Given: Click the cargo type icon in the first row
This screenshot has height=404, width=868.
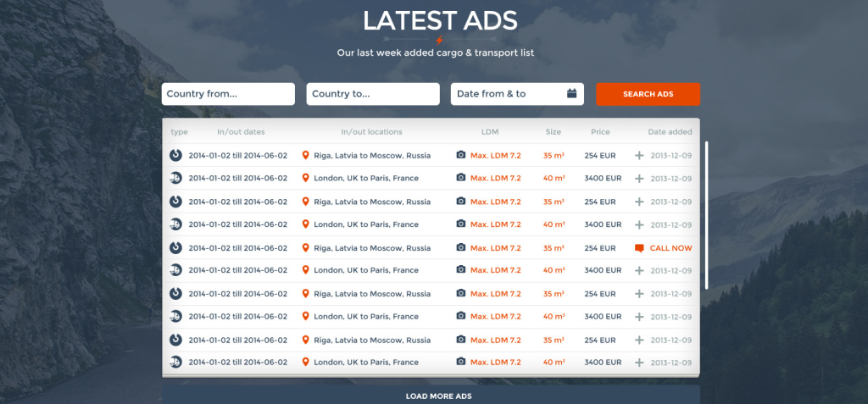Looking at the screenshot, I should (175, 155).
